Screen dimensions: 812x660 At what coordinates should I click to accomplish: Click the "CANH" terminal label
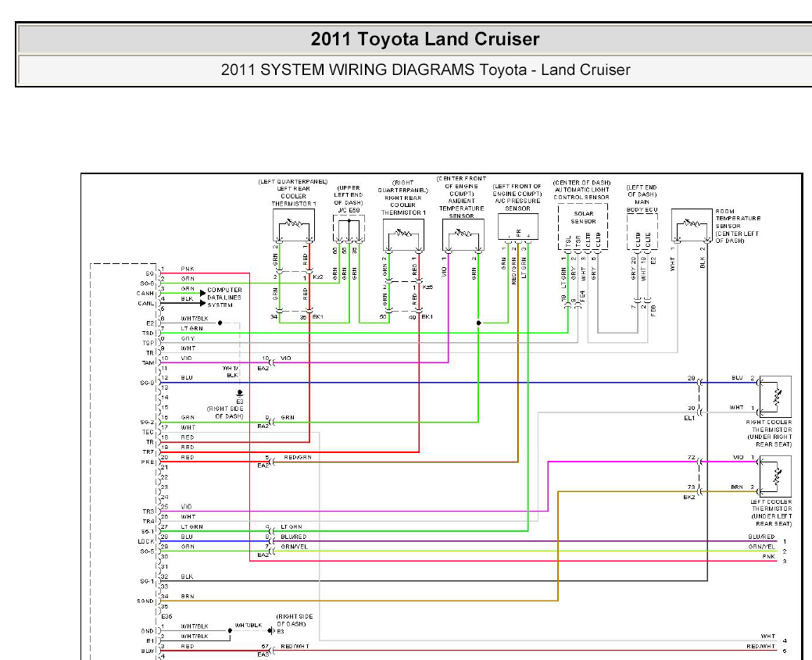click(x=145, y=294)
